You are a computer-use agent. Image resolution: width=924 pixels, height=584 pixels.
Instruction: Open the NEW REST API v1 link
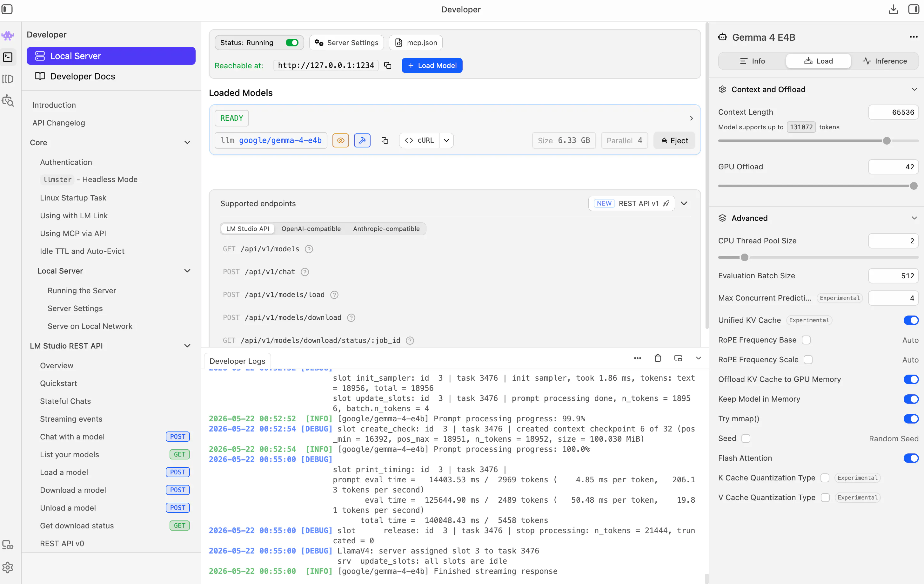pyautogui.click(x=632, y=203)
